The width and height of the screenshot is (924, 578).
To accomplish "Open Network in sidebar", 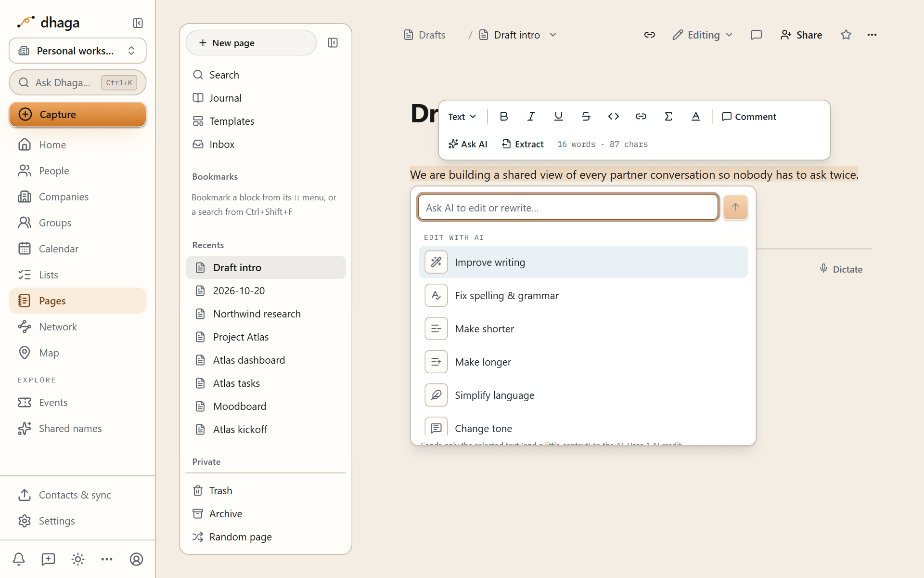I will [x=77, y=327].
